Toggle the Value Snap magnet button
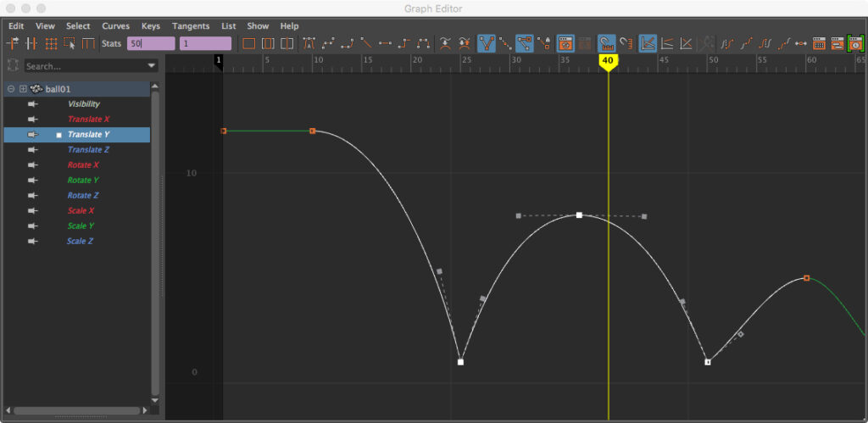868x423 pixels. click(626, 43)
